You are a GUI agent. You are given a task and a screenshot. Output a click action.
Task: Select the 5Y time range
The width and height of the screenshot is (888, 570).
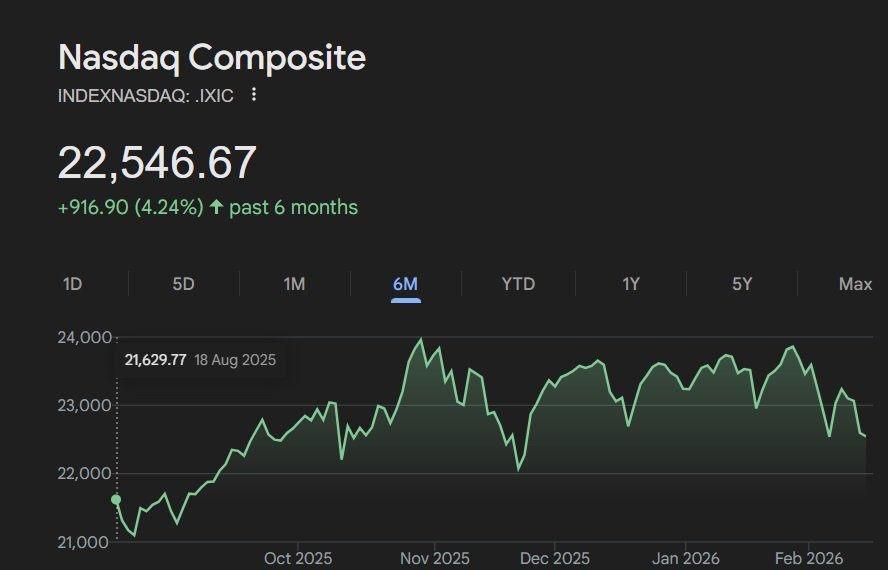741,284
